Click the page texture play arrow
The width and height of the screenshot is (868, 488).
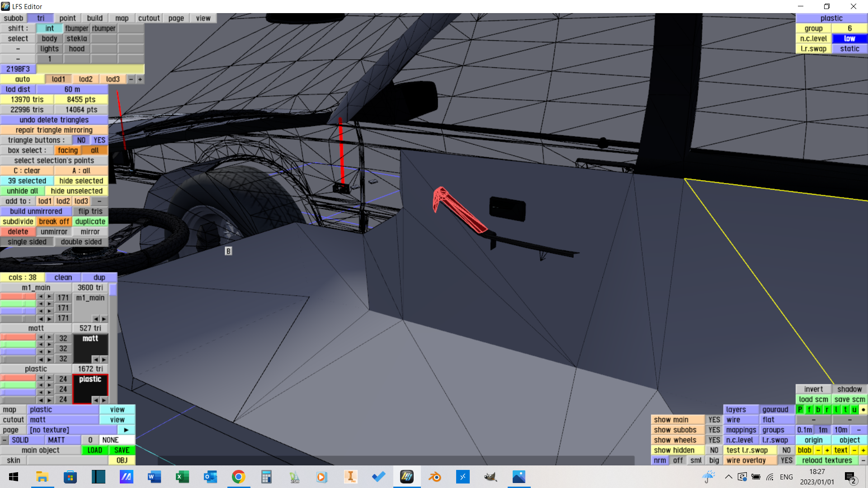(126, 430)
